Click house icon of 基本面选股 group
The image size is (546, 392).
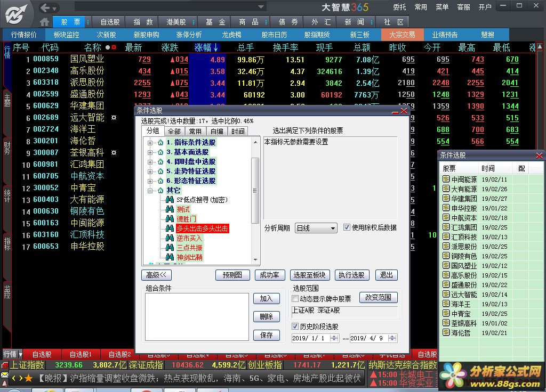160,152
